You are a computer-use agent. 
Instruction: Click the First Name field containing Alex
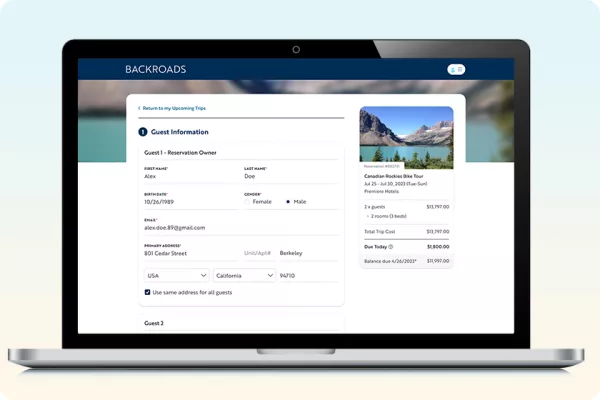coord(190,176)
